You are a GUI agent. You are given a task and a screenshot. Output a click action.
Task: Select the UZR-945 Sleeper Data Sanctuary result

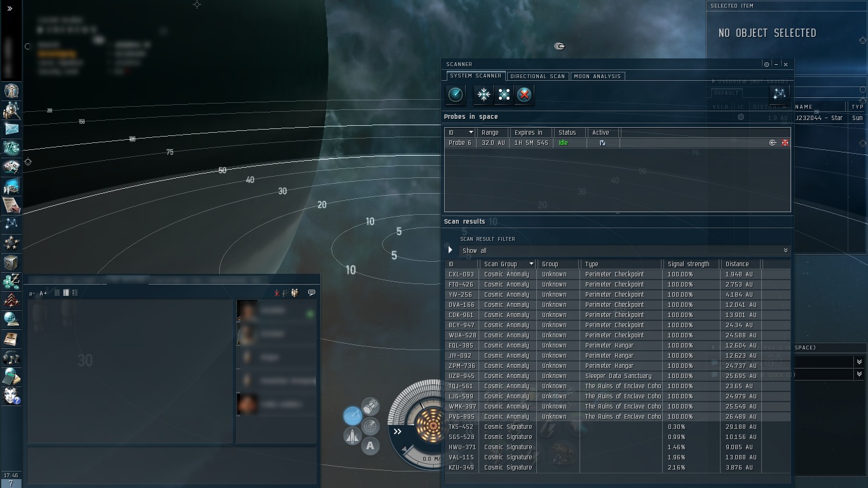coord(618,376)
